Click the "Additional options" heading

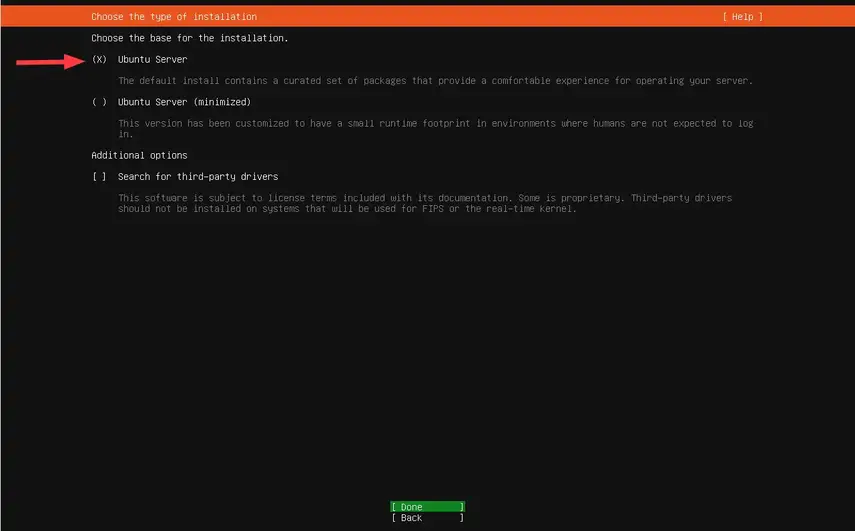point(139,156)
